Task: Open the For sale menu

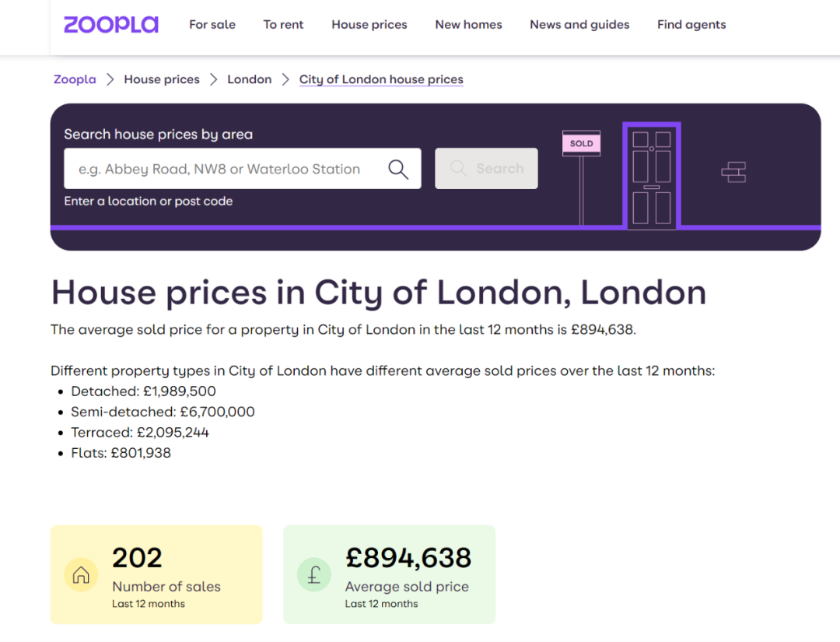Action: [212, 25]
